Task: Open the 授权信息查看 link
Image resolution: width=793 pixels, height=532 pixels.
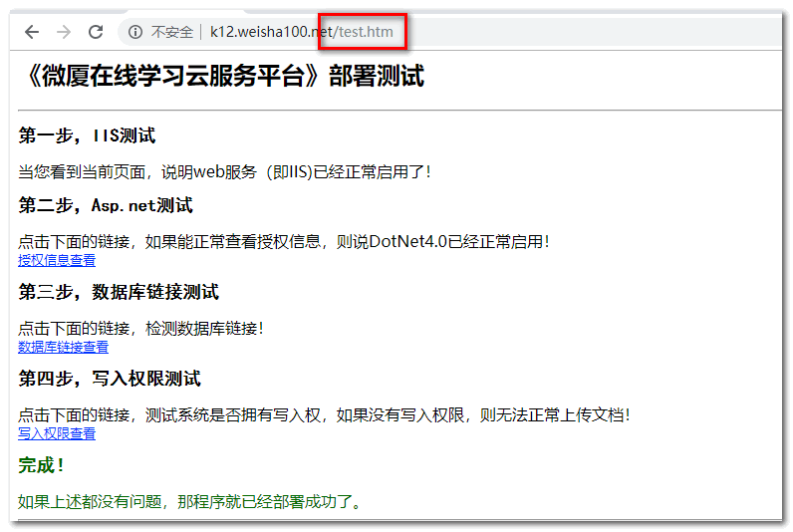Action: [57, 260]
